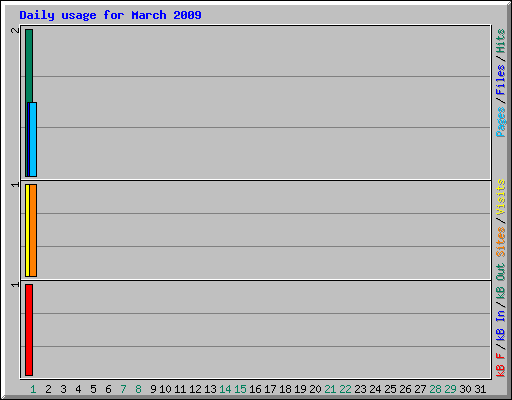Click day 24 on the x-axis
Screen dimensions: 512x400
tap(375, 389)
